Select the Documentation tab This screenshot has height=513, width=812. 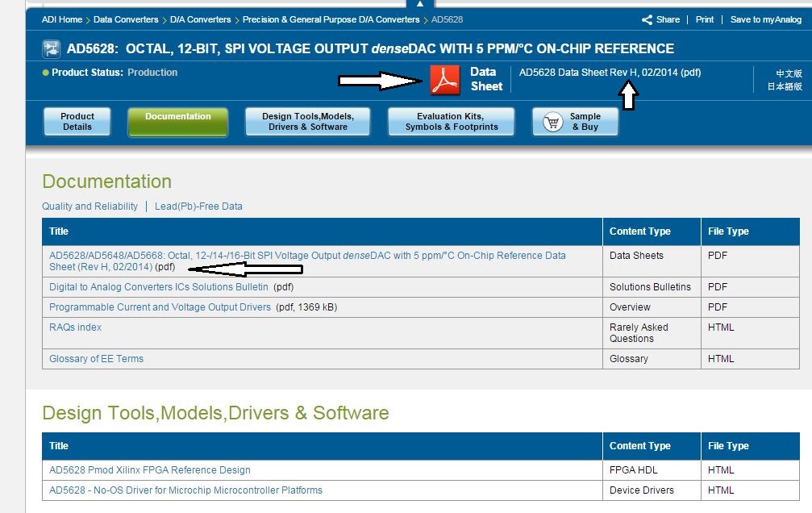pos(177,122)
